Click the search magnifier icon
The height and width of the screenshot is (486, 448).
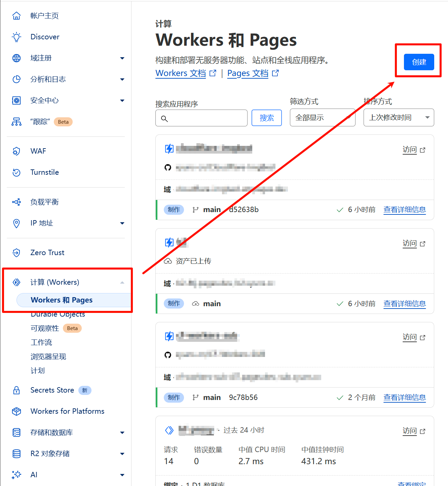point(164,119)
